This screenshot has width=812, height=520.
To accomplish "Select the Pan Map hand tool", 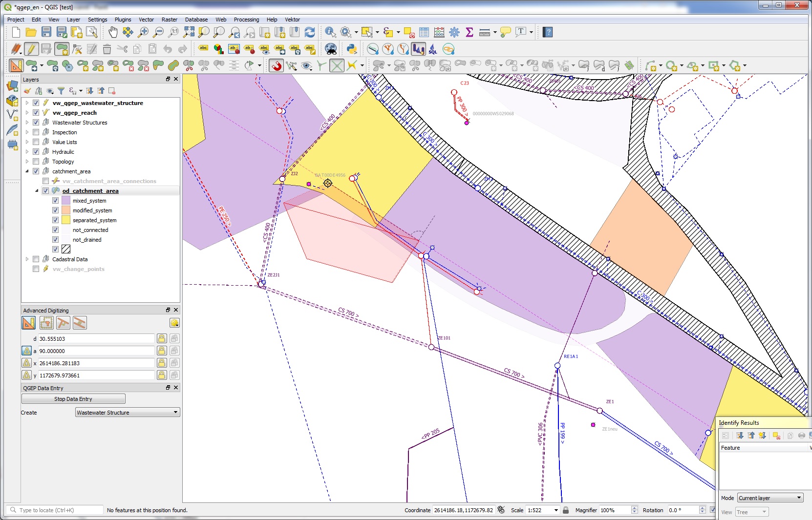I will 113,32.
